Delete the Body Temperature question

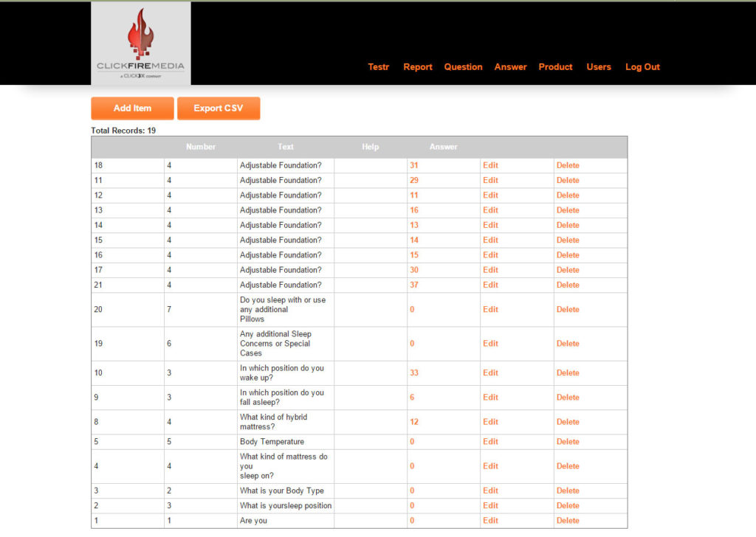coord(568,442)
